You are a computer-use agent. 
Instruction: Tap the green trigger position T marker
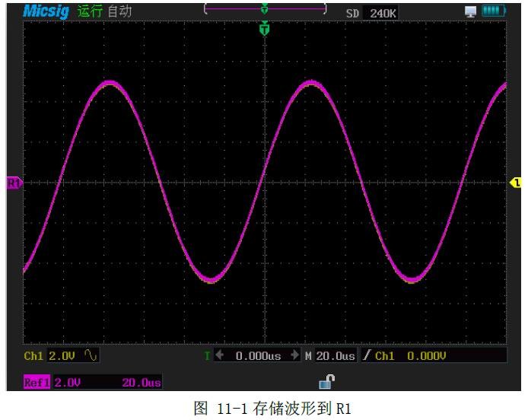tap(265, 30)
